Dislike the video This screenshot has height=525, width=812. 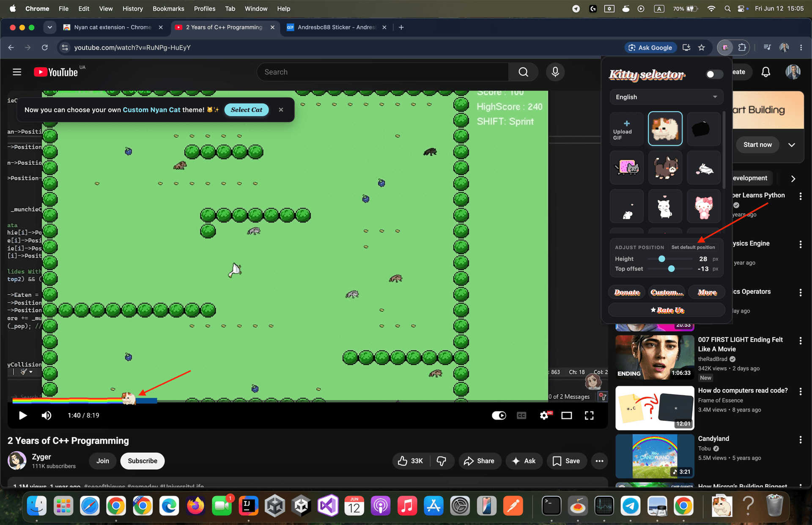pyautogui.click(x=442, y=461)
